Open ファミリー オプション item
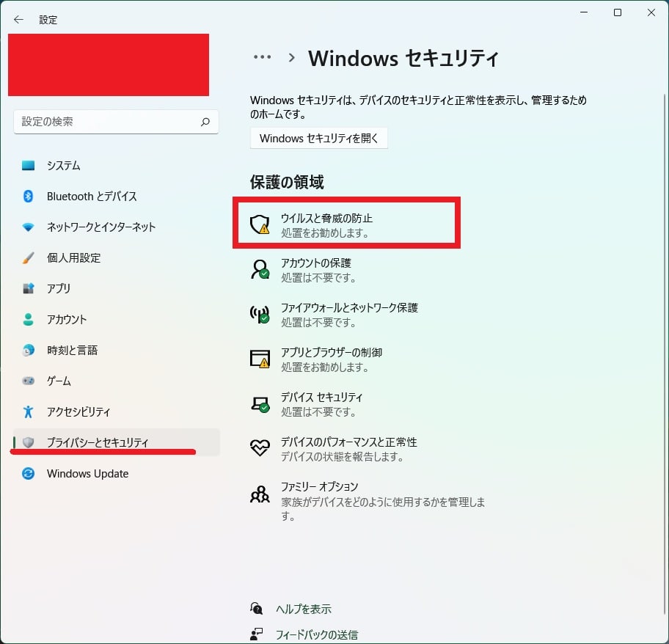The width and height of the screenshot is (669, 644). point(367,501)
